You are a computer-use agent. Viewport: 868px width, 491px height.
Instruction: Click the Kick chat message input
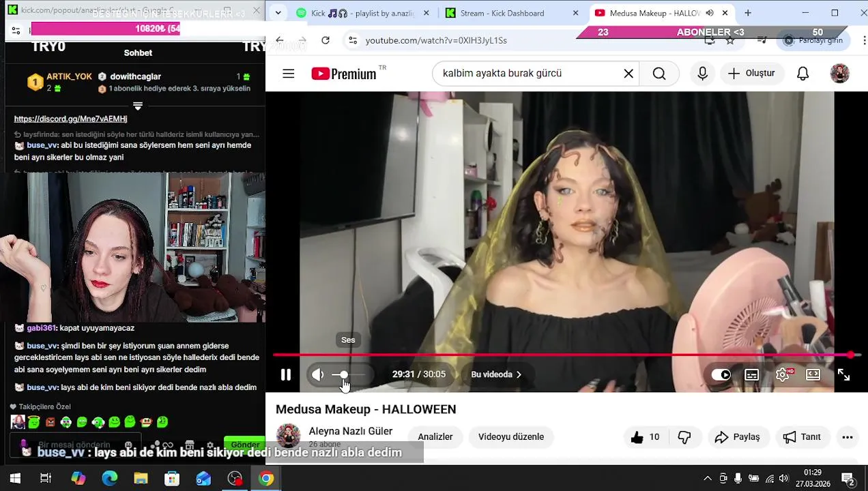pyautogui.click(x=75, y=445)
